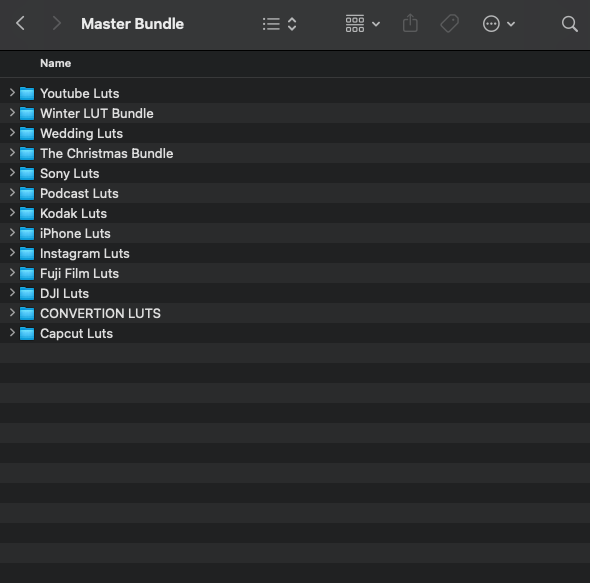Expand the Wedding Luts folder
The height and width of the screenshot is (583, 590).
12,132
